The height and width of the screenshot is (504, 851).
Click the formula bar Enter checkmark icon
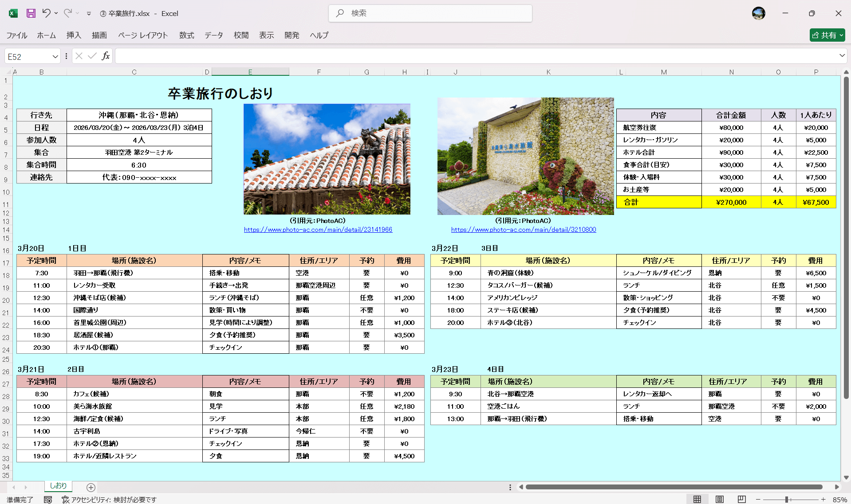pyautogui.click(x=91, y=56)
